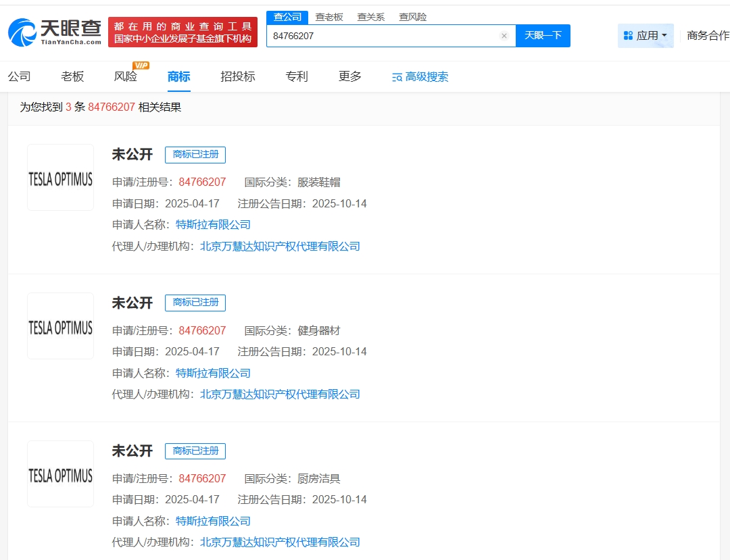Switch to the 公司 navigation tab

[19, 77]
